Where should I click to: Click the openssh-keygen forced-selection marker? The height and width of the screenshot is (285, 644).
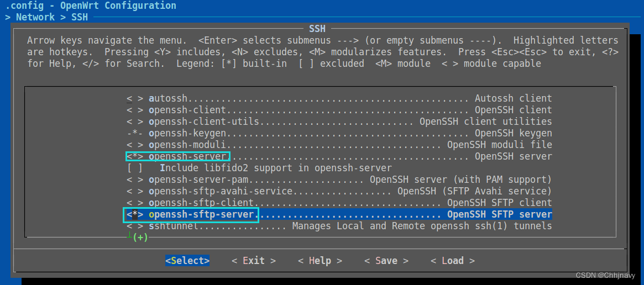click(x=135, y=134)
